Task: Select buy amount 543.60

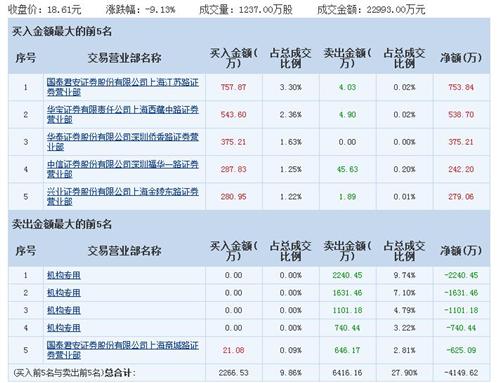Action: pos(233,115)
